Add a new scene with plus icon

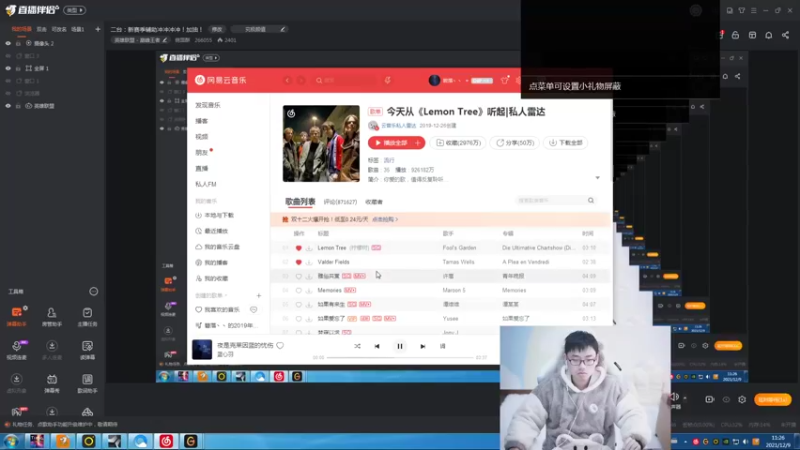(x=97, y=29)
